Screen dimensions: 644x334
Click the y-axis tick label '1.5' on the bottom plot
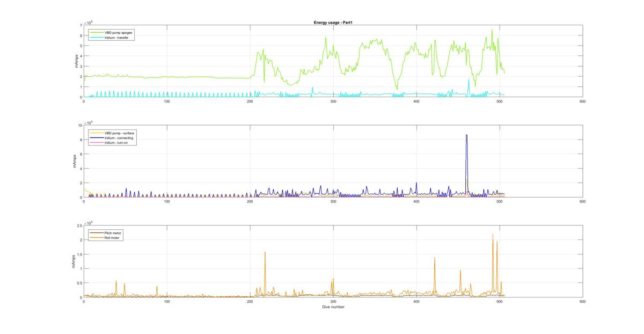click(80, 254)
